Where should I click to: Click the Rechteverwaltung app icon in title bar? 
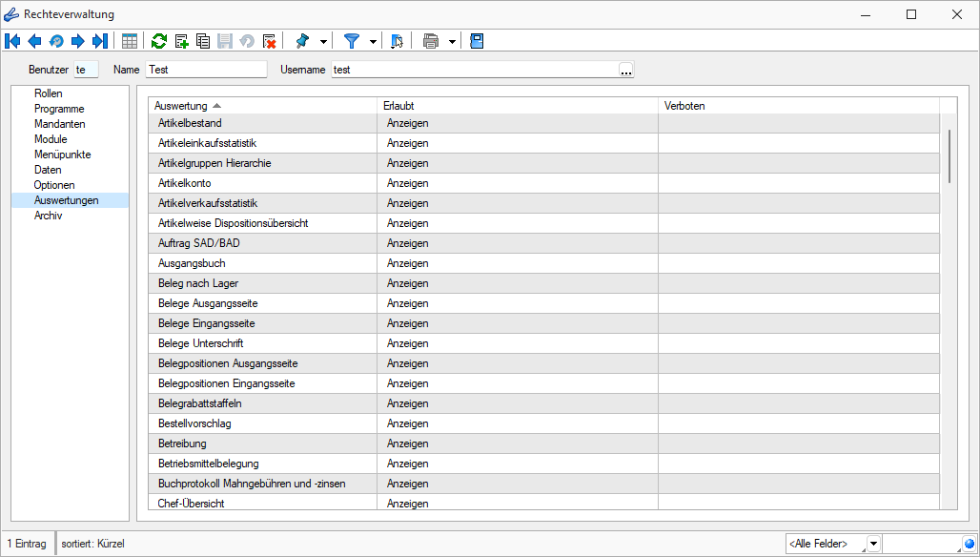[11, 13]
